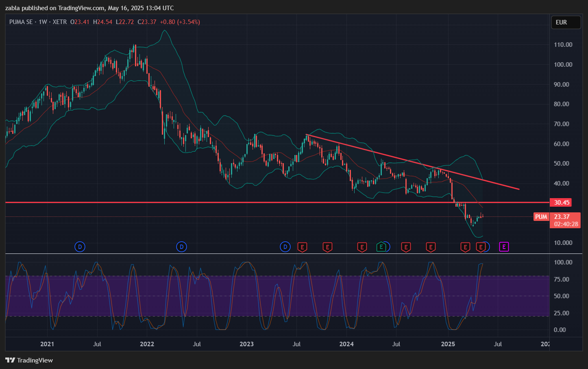Image resolution: width=588 pixels, height=369 pixels.
Task: Click the red E marker just after 2024
Action: [x=362, y=247]
